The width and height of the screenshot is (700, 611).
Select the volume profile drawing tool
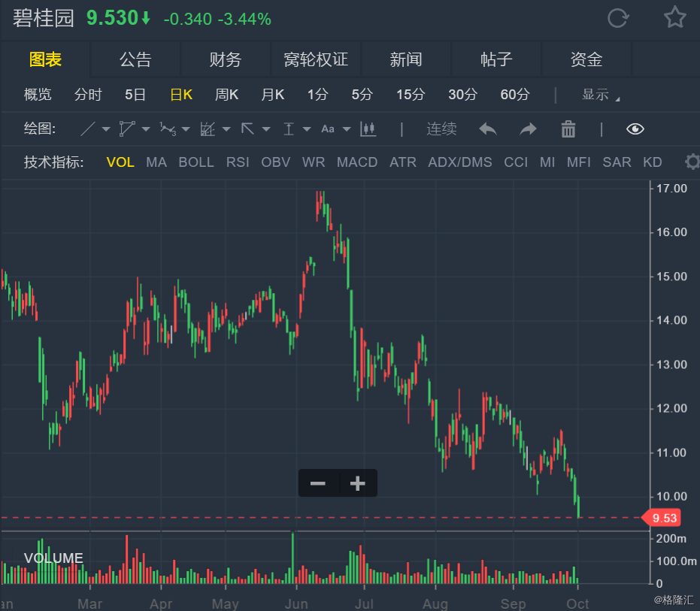[x=368, y=129]
